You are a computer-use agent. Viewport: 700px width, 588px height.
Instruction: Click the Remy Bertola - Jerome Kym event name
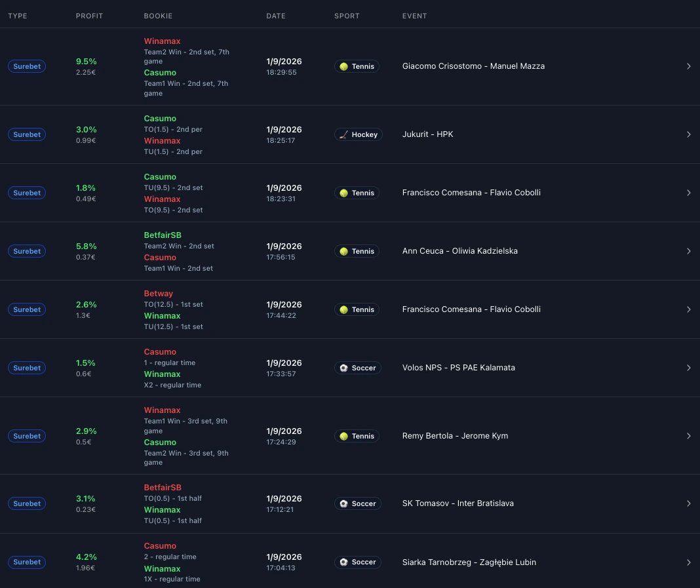click(x=455, y=436)
